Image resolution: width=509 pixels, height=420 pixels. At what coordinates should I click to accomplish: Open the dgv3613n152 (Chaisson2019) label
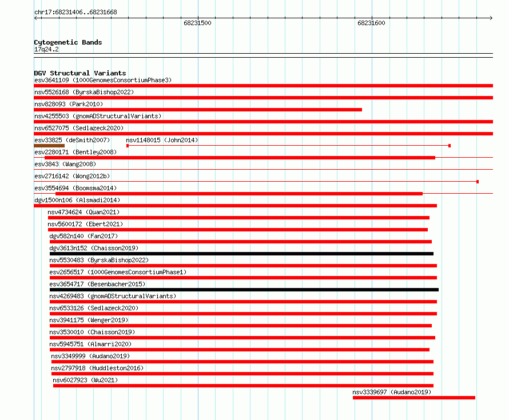click(x=94, y=248)
